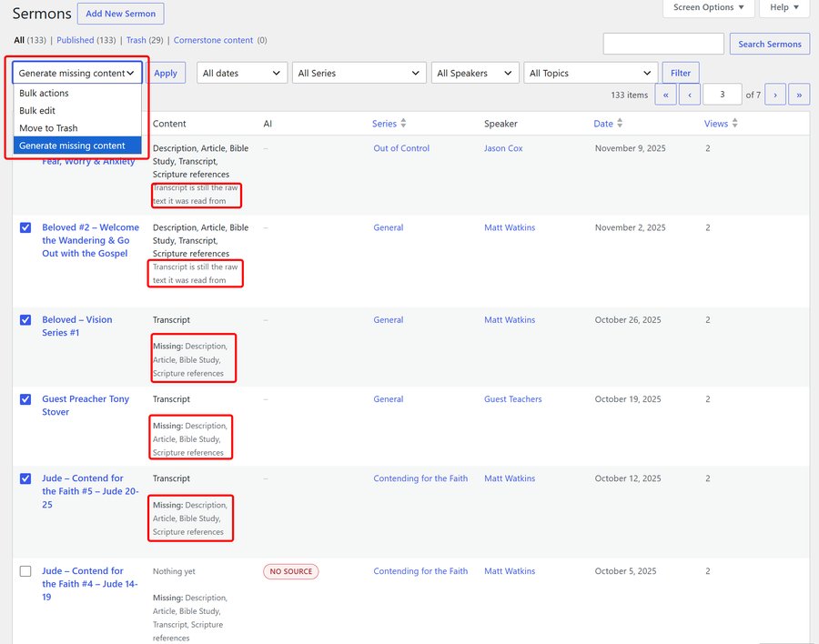
Task: Open the bulk actions dropdown
Action: pos(76,73)
